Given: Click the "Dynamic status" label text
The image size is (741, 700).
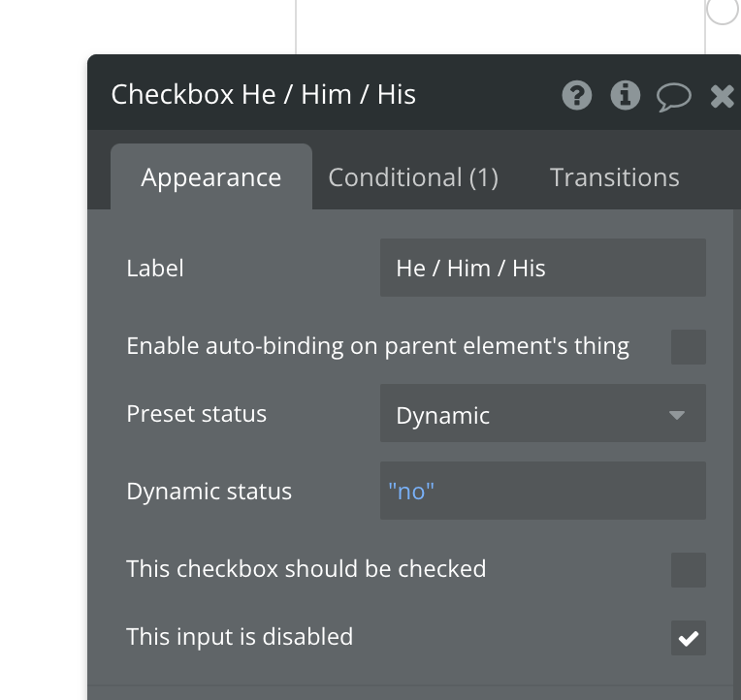Looking at the screenshot, I should 209,492.
